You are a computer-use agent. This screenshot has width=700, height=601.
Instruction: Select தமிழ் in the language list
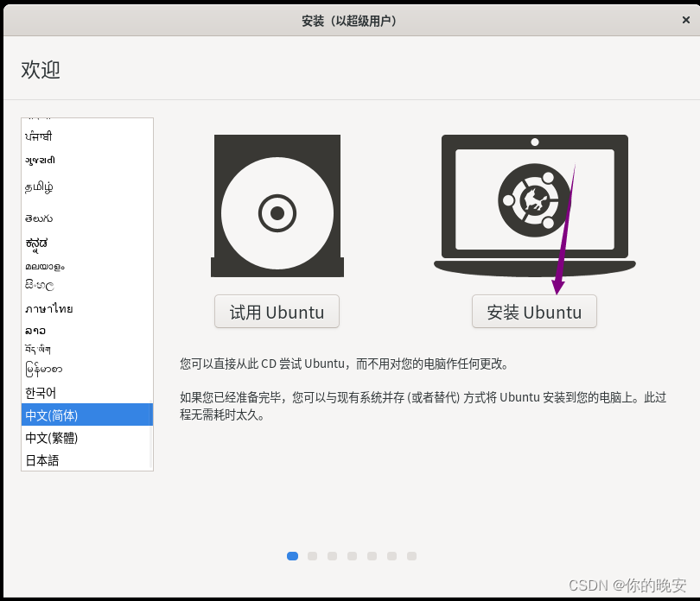pyautogui.click(x=87, y=187)
